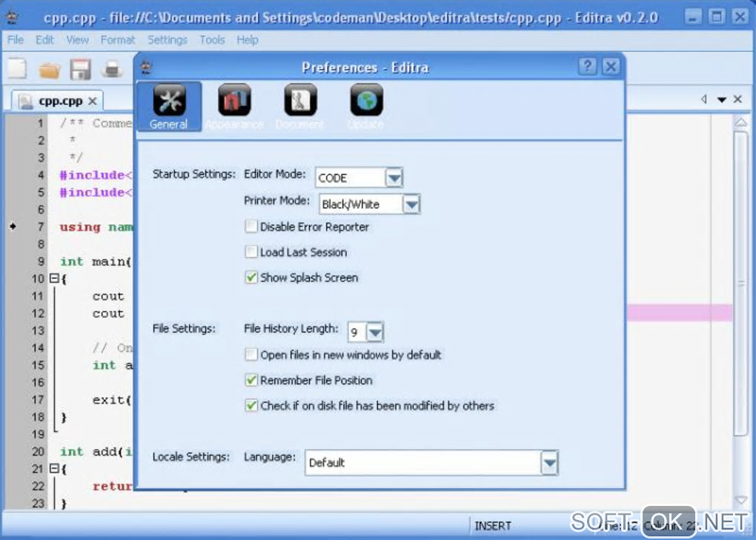The height and width of the screenshot is (540, 756).
Task: Collapse the code fold at line 10
Action: tap(54, 278)
